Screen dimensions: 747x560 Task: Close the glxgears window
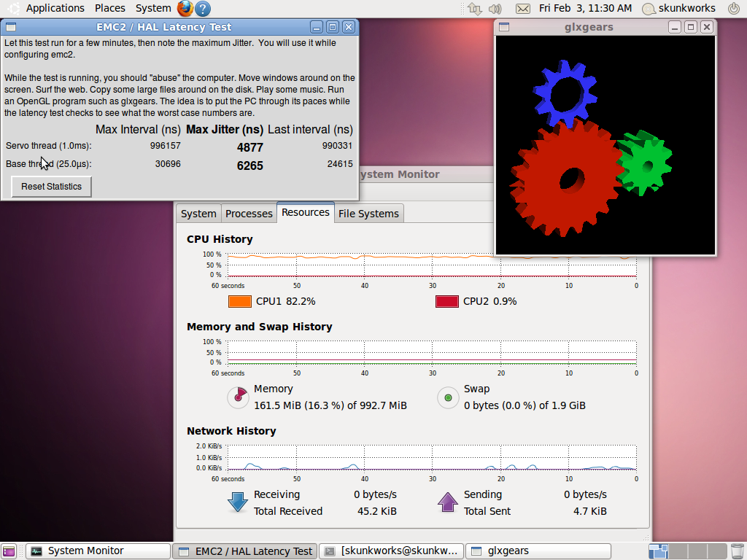click(x=707, y=27)
